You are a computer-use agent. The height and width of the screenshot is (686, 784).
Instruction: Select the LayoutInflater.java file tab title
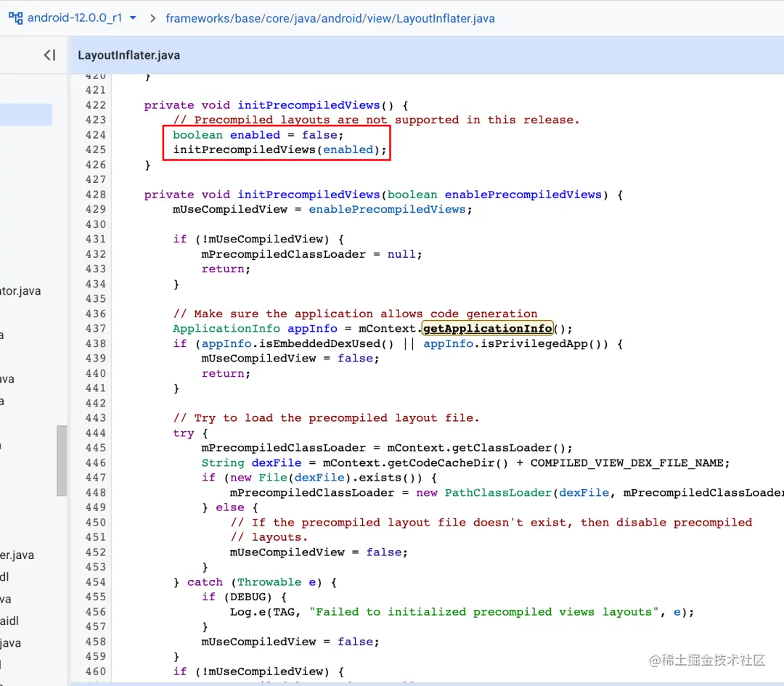click(x=129, y=55)
